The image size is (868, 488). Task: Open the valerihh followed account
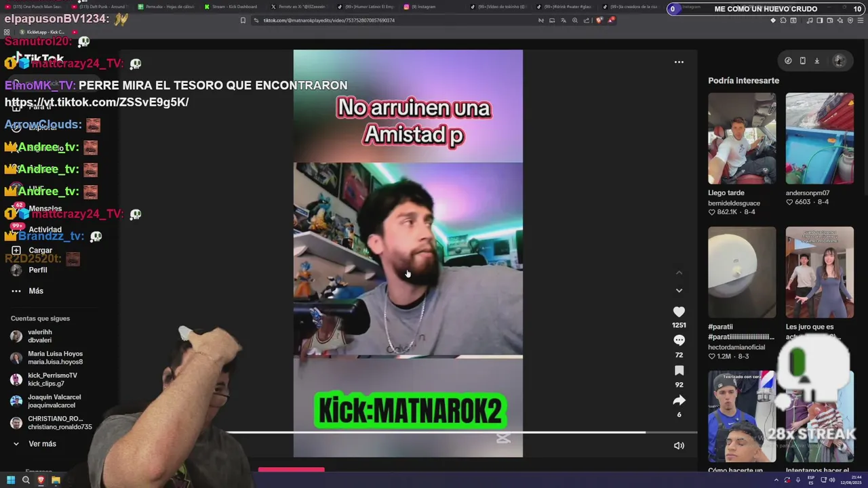click(32, 336)
